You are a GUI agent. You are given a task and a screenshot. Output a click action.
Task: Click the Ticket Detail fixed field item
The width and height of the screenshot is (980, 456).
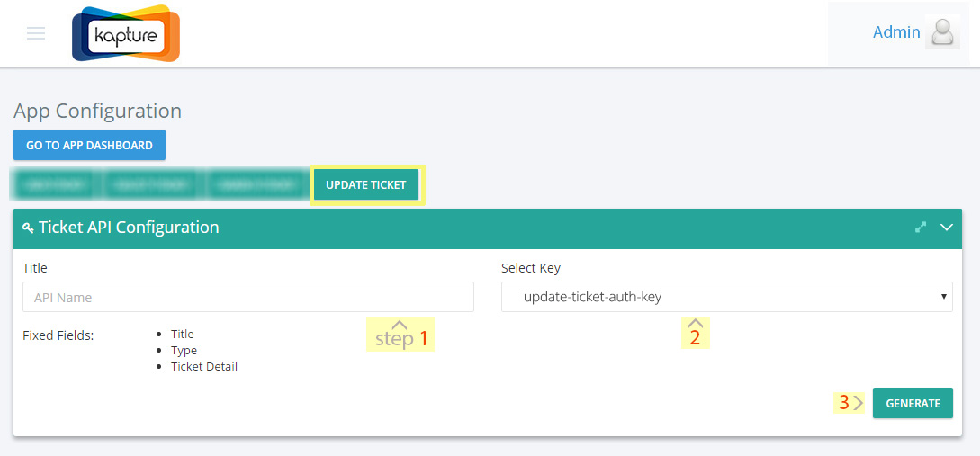click(x=204, y=367)
